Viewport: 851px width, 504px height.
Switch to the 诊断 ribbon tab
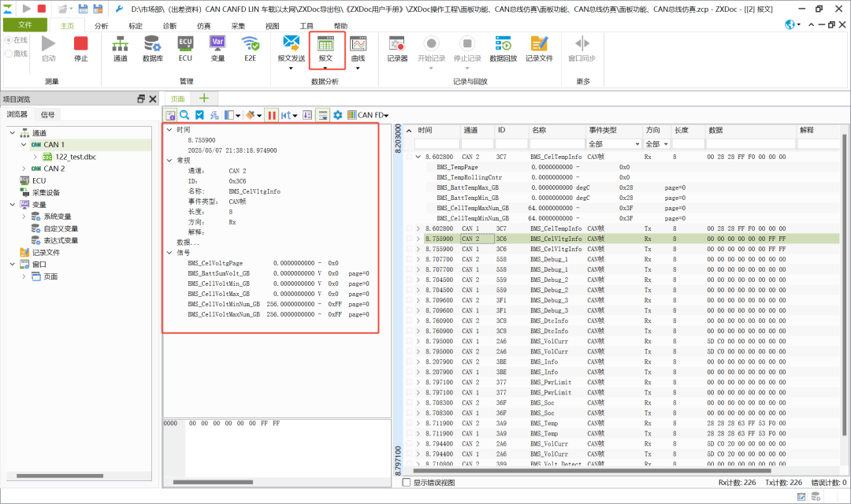[x=170, y=26]
